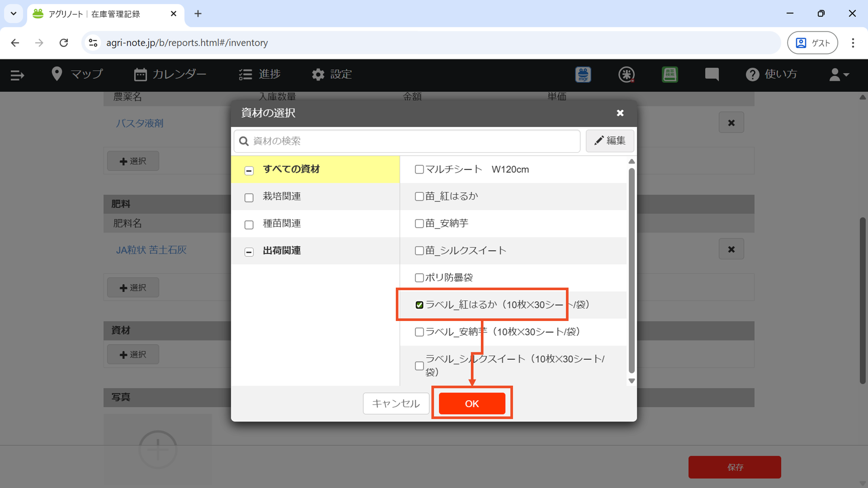Remove the バスタ液剤 row
Viewport: 868px width, 488px height.
pos(731,123)
